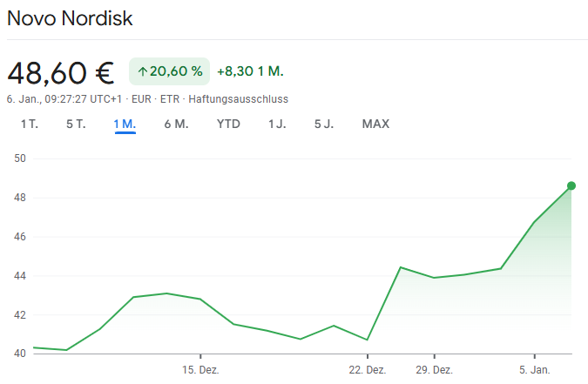This screenshot has width=588, height=384.
Task: Switch chart to YTD view
Action: pyautogui.click(x=228, y=124)
